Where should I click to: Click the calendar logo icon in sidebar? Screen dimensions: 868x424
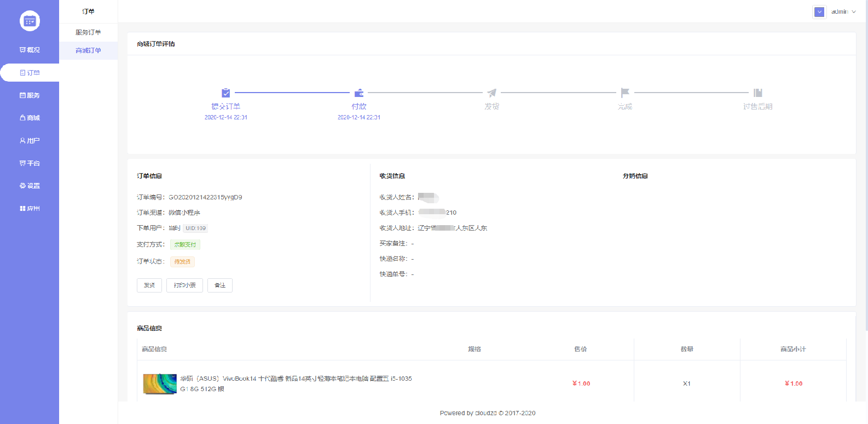click(x=30, y=21)
